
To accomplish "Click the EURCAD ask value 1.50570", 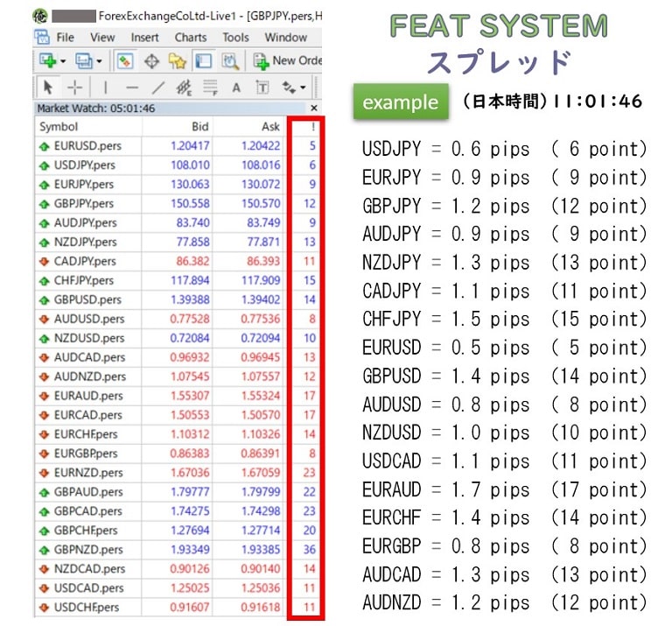I will (261, 415).
